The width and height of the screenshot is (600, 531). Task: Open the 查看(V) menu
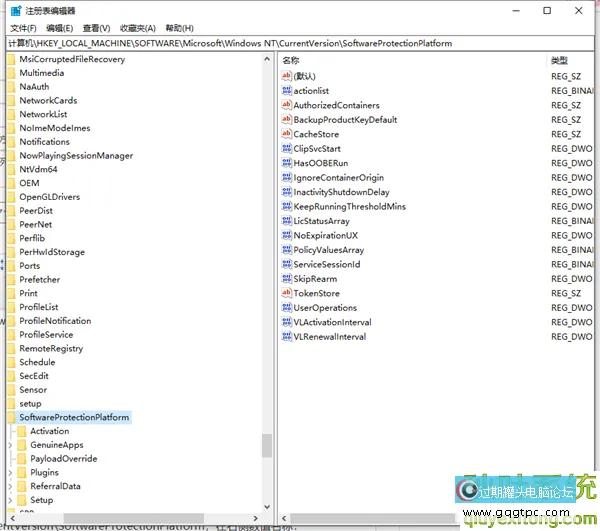click(96, 28)
